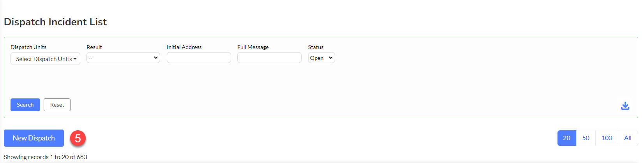Run the Search button

25,105
